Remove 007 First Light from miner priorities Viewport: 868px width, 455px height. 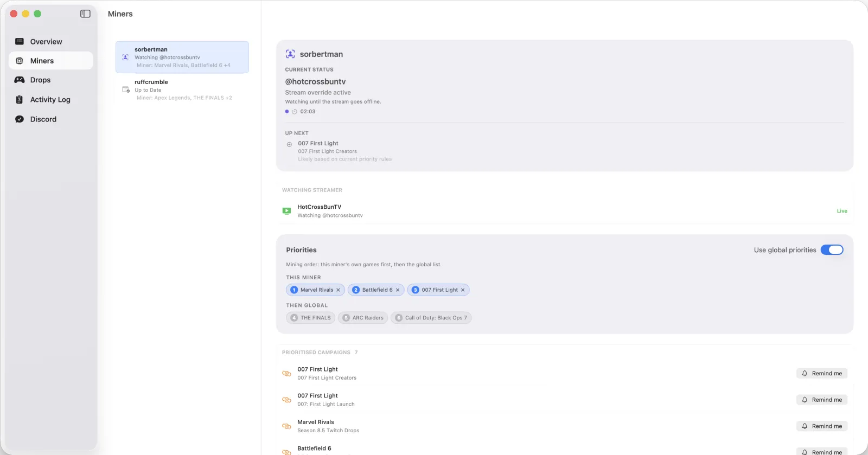pos(463,290)
